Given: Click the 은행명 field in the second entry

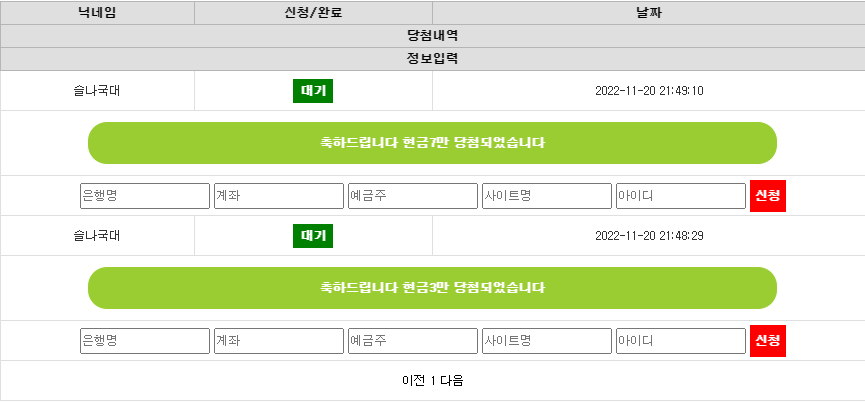Looking at the screenshot, I should (145, 341).
